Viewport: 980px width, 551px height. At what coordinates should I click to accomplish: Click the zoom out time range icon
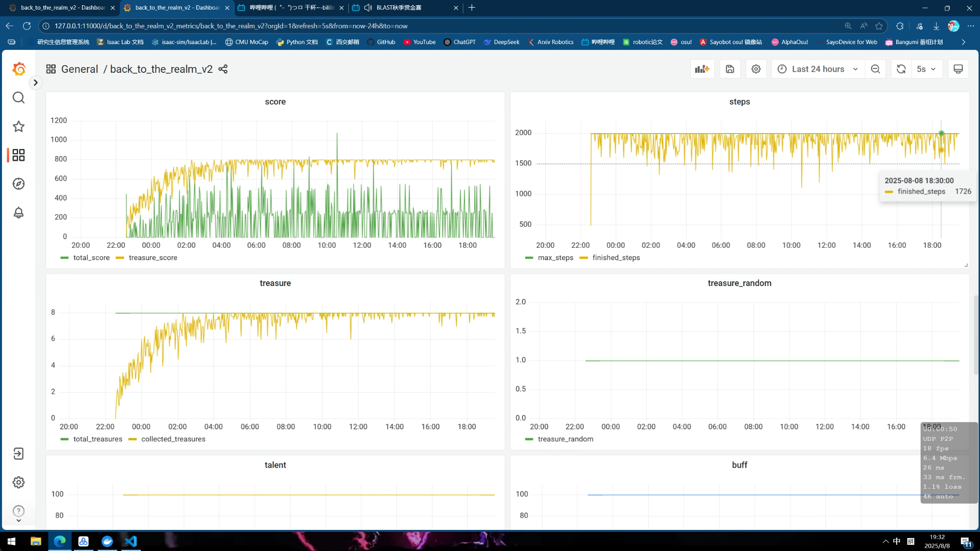(875, 69)
